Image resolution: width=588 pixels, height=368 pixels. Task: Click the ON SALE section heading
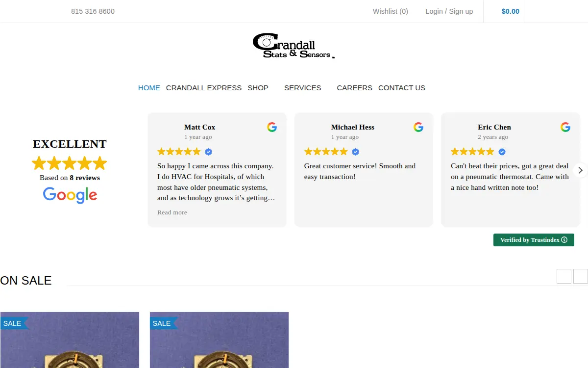click(26, 281)
